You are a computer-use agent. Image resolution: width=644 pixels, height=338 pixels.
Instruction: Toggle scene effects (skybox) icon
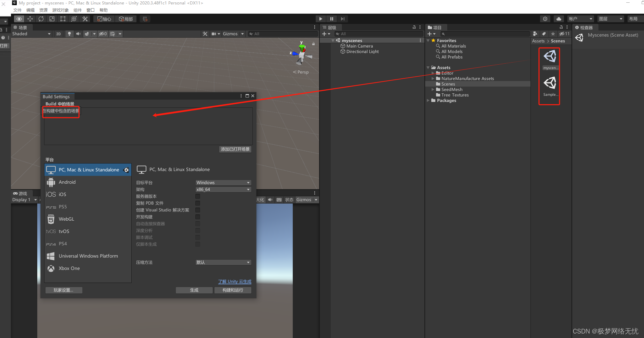click(87, 34)
